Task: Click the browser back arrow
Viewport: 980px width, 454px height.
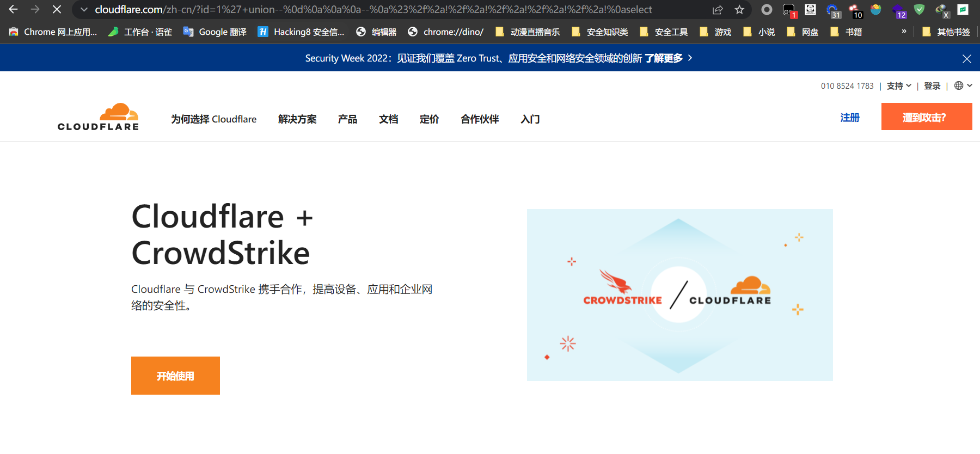Action: (x=14, y=9)
